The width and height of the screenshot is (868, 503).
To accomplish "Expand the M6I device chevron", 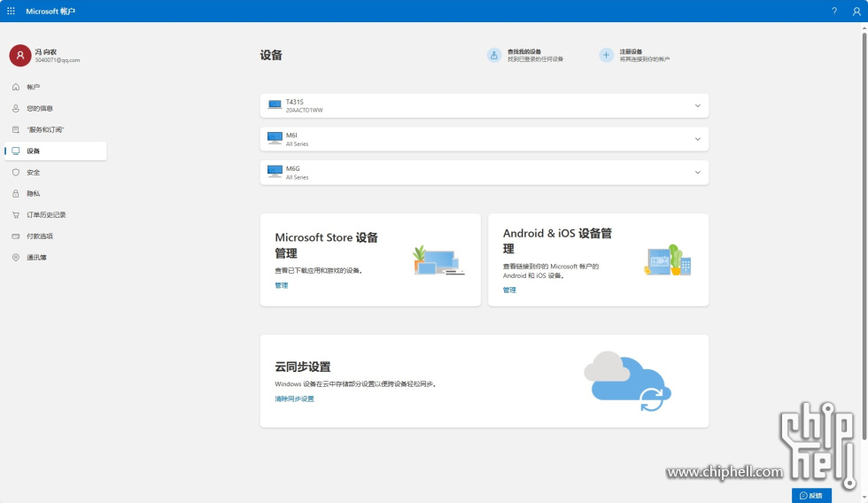I will coord(698,139).
